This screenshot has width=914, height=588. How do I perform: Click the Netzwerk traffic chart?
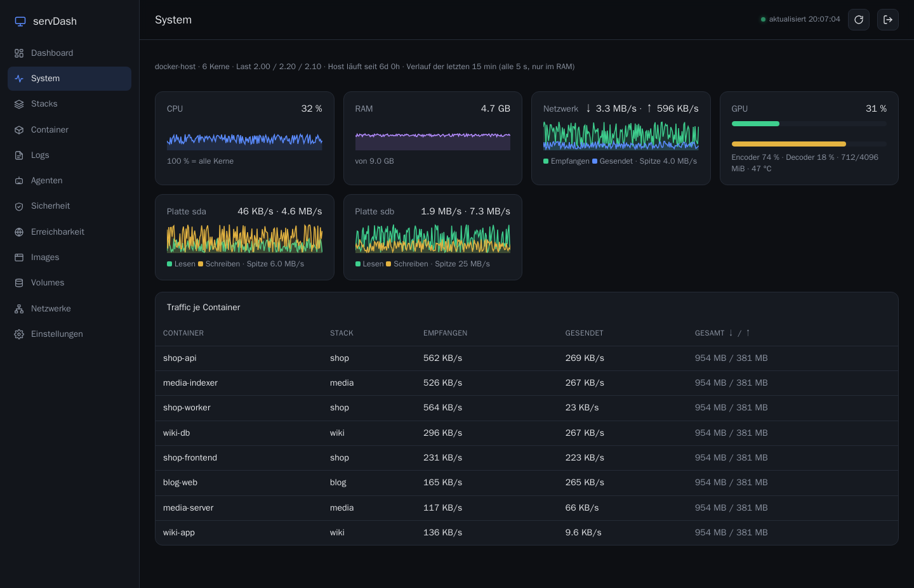tap(621, 135)
